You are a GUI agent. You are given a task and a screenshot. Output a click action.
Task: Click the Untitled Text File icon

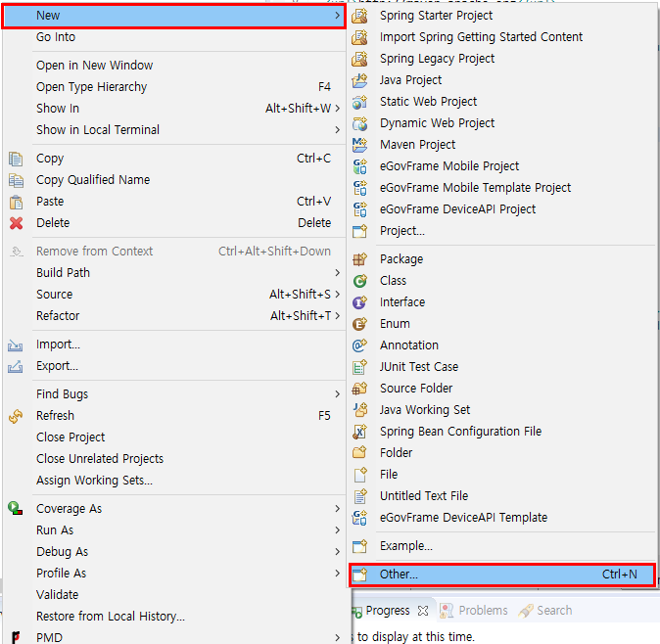point(359,496)
